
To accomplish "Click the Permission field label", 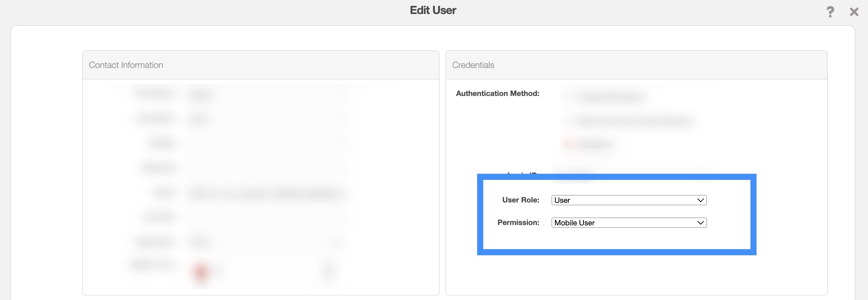I will (518, 222).
